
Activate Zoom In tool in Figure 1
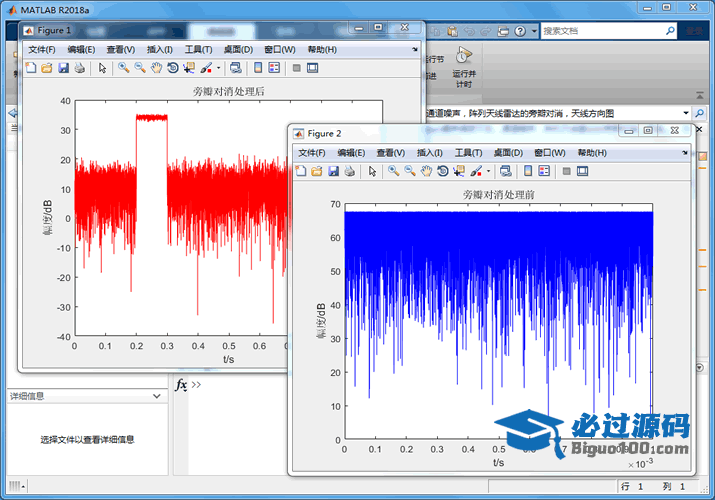tap(123, 68)
